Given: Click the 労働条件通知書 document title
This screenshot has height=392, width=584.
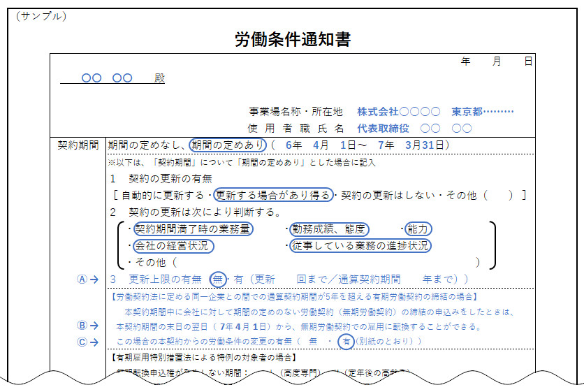Looking at the screenshot, I should pos(292,40).
